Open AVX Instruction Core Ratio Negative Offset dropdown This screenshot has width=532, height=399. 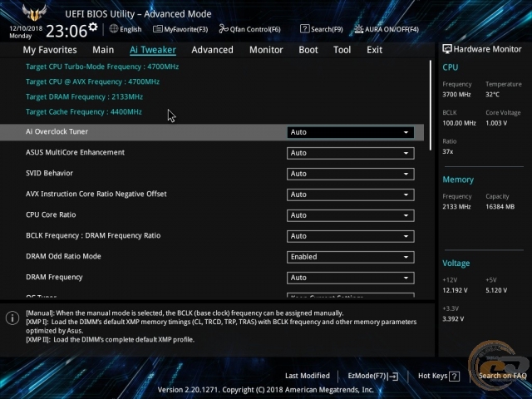click(x=350, y=195)
